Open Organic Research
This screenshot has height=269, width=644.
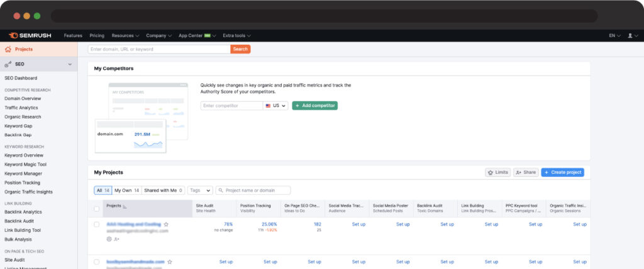click(23, 117)
